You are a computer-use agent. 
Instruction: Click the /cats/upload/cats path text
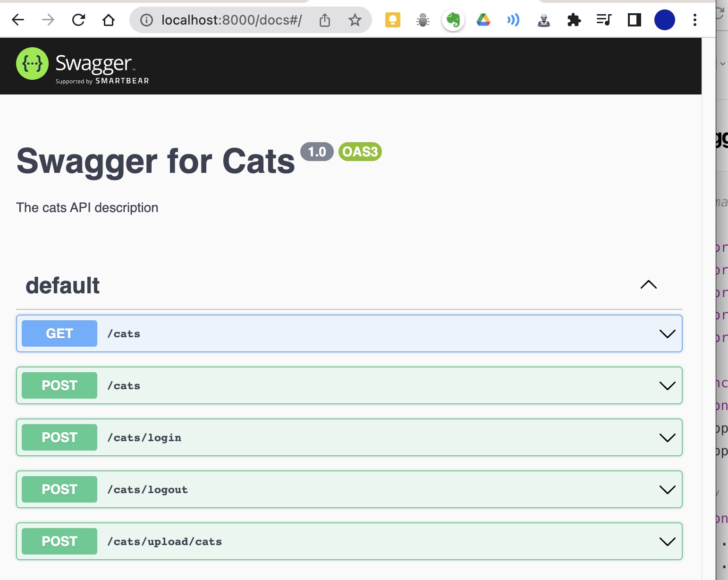click(x=165, y=542)
